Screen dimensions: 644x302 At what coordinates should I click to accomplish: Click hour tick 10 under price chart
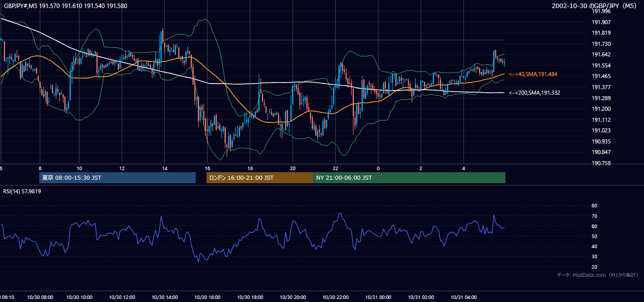pyautogui.click(x=79, y=168)
